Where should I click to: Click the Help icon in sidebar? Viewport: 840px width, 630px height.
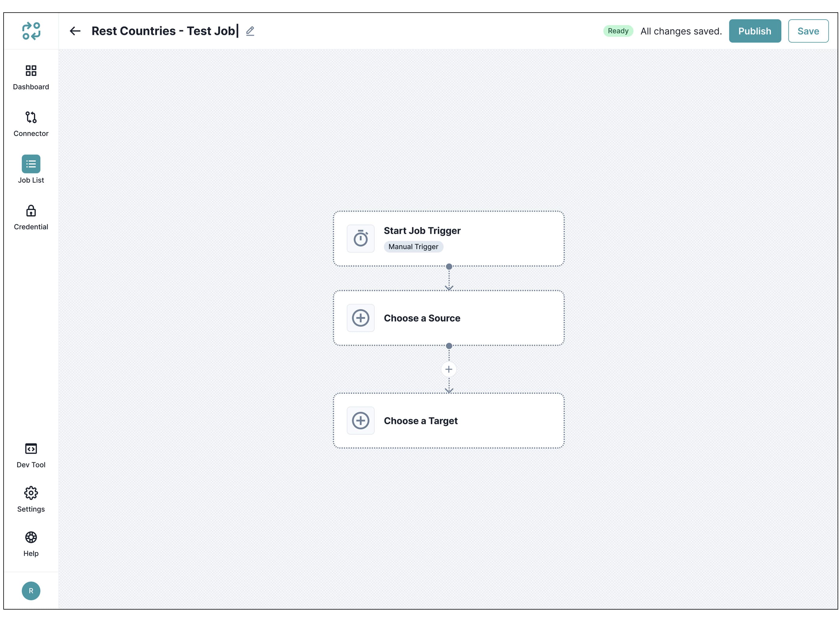coord(31,537)
